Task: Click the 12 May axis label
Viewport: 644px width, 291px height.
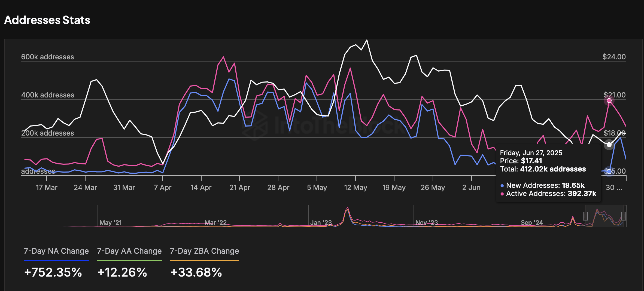Action: click(356, 188)
